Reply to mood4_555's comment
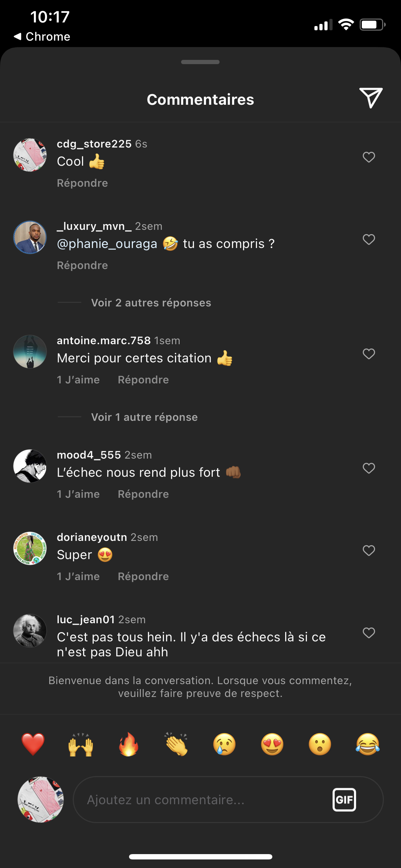The height and width of the screenshot is (868, 401). click(x=143, y=494)
